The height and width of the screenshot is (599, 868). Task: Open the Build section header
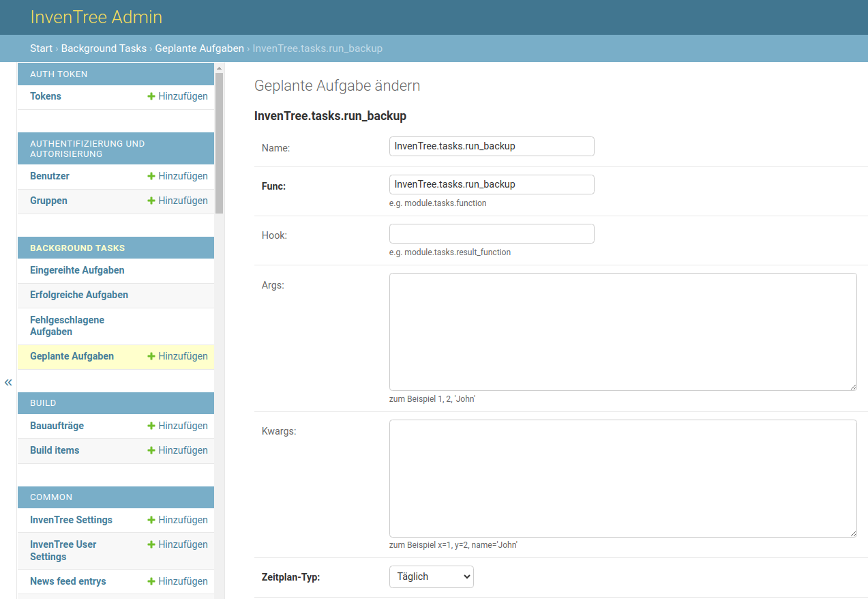coord(43,403)
